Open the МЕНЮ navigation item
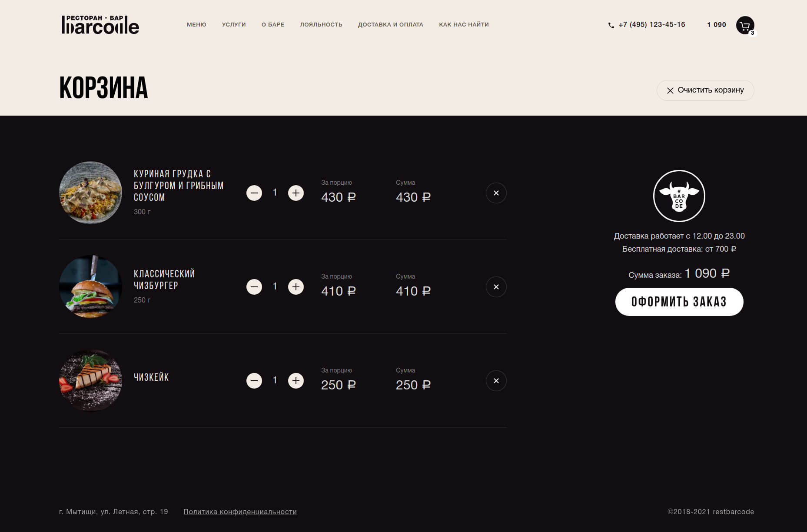The width and height of the screenshot is (807, 532). coord(196,25)
